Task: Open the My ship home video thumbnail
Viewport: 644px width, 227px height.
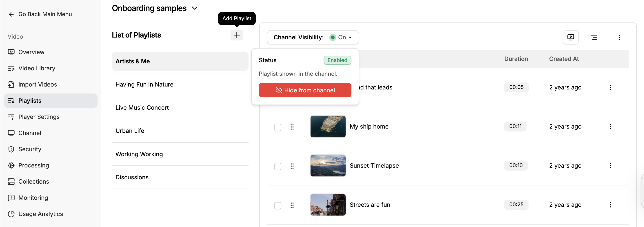Action: (x=328, y=127)
